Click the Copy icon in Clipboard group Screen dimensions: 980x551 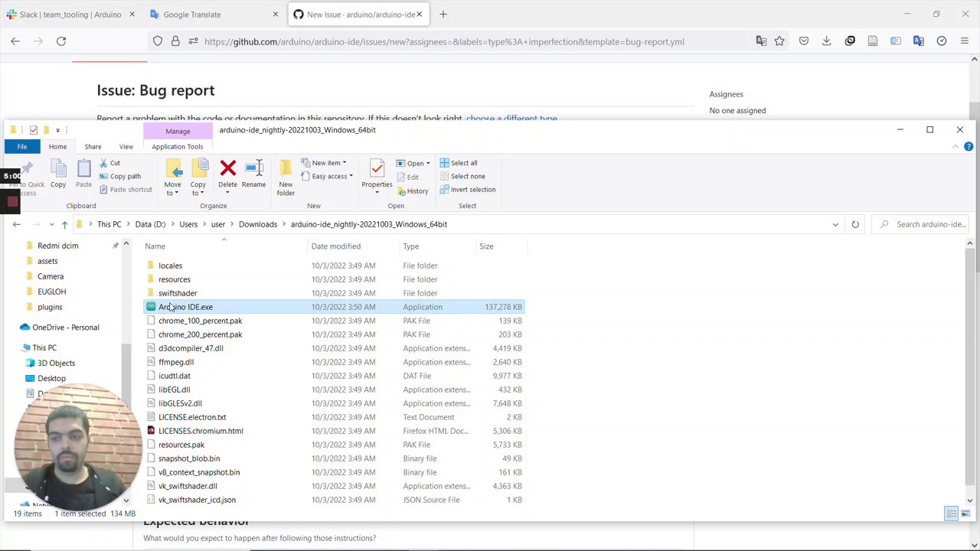58,174
